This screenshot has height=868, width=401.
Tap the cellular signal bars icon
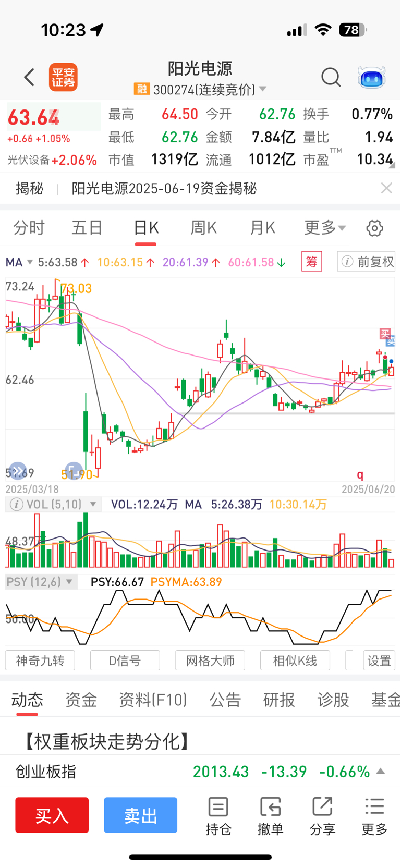point(297,31)
